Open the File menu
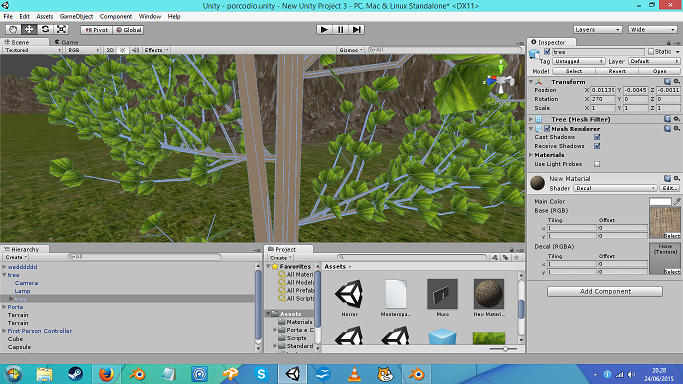The height and width of the screenshot is (384, 683). [8, 17]
